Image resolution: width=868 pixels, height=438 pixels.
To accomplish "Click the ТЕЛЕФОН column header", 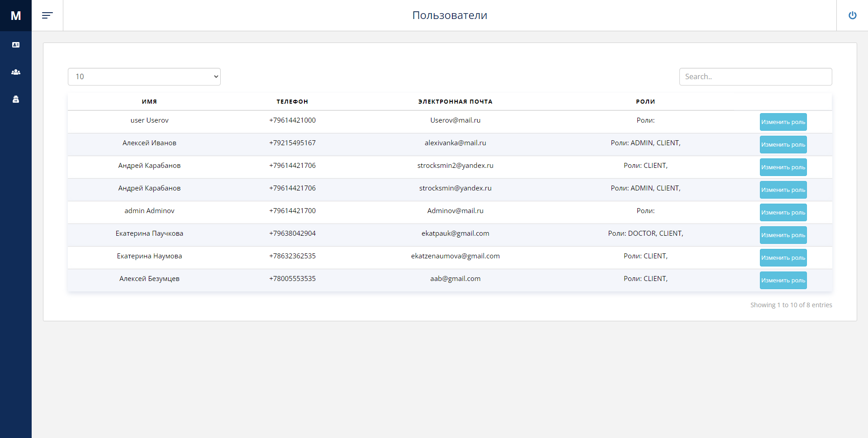I will point(292,101).
